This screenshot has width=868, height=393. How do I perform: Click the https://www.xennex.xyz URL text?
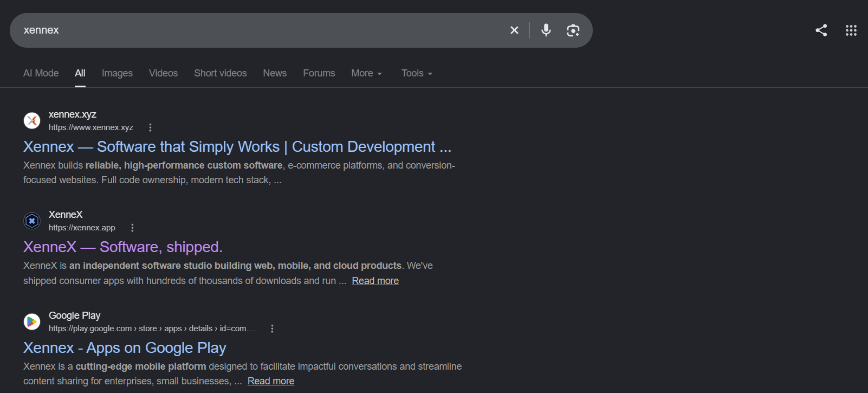[91, 127]
